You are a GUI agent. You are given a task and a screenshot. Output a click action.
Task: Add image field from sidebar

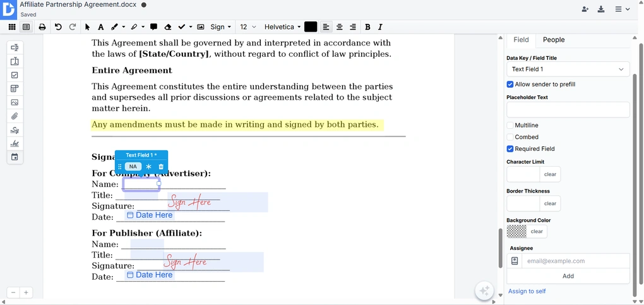[15, 102]
